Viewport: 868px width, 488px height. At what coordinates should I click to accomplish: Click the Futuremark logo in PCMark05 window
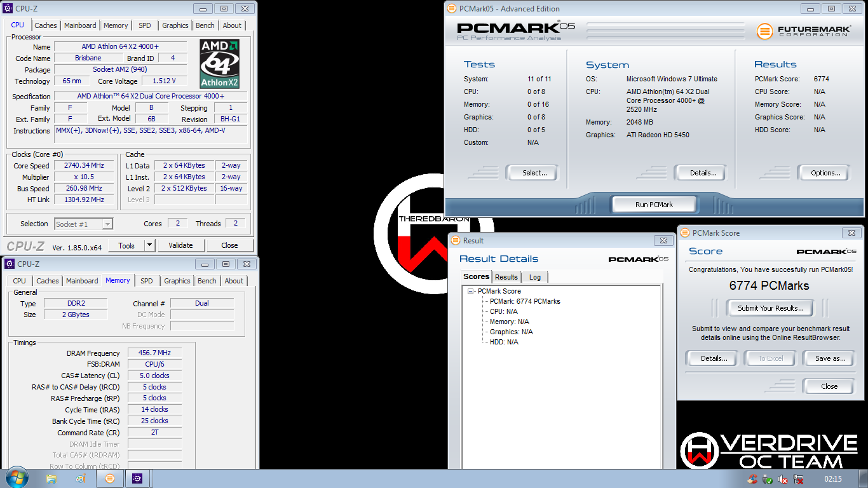(803, 31)
